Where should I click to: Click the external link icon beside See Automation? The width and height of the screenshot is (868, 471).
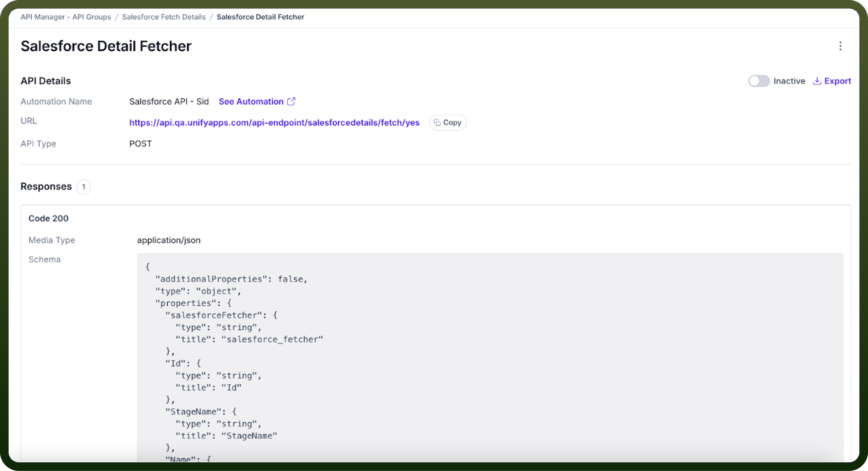291,101
